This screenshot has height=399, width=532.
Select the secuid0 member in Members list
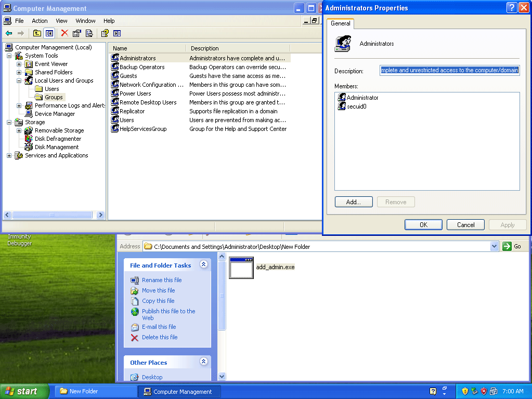[352, 107]
